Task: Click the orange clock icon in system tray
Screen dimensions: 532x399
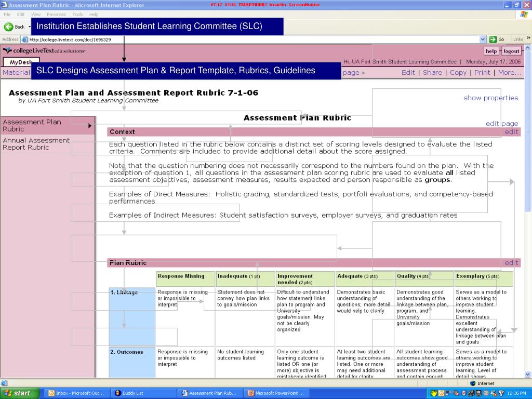Action: point(441,394)
